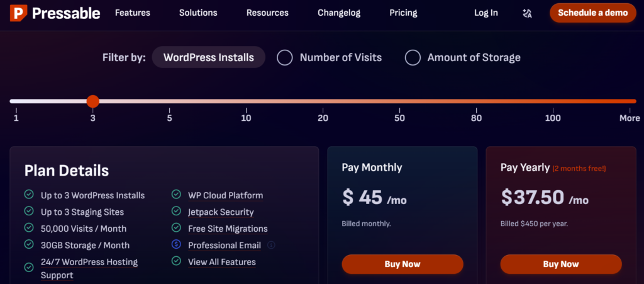Click the Schedule a demo button
The height and width of the screenshot is (284, 644).
(592, 13)
